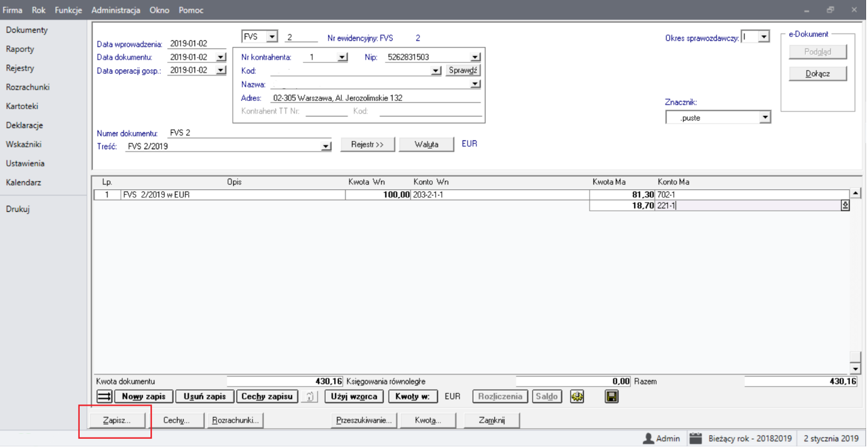Open the Znacznik .puste dropdown
This screenshot has width=868, height=447.
click(x=765, y=117)
